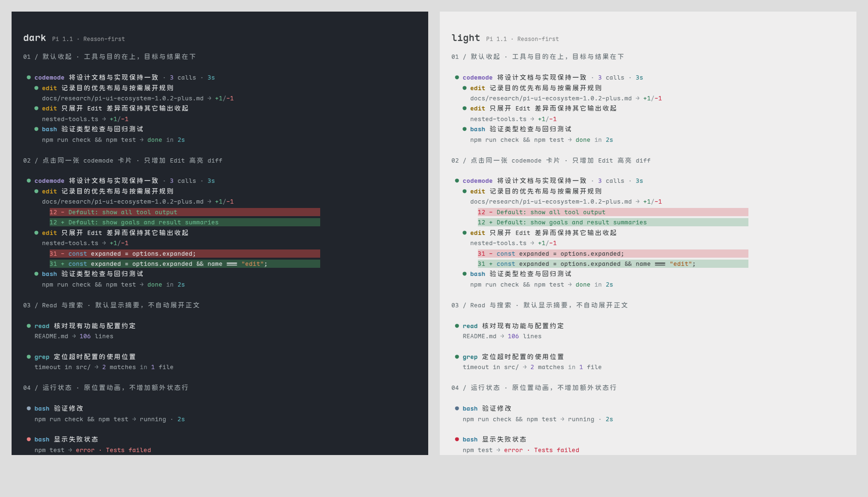The height and width of the screenshot is (497, 868).
Task: Click codemode status dot in light section 02
Action: coord(457,180)
